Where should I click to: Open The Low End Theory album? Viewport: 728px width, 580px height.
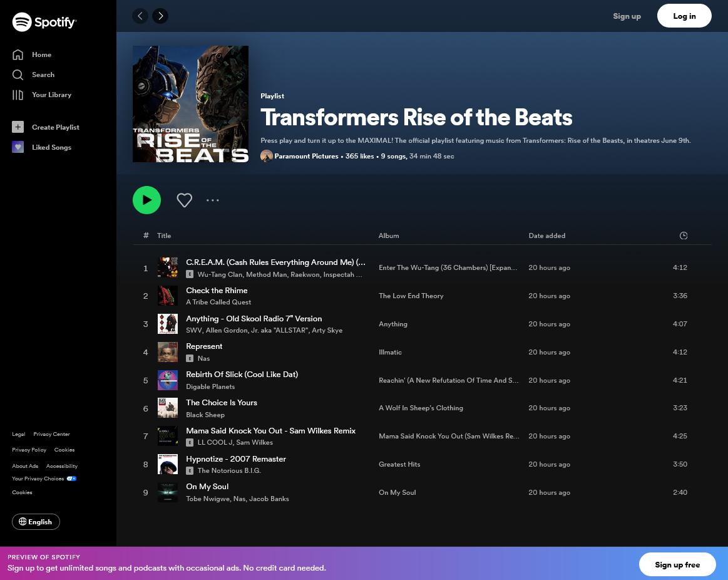(411, 296)
